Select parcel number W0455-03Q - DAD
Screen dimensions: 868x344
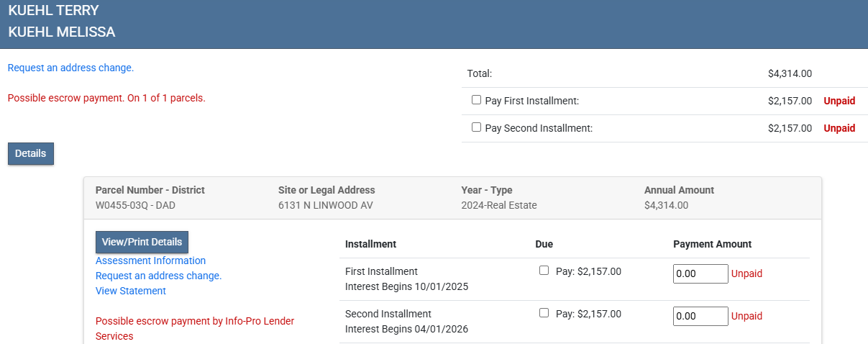point(135,205)
